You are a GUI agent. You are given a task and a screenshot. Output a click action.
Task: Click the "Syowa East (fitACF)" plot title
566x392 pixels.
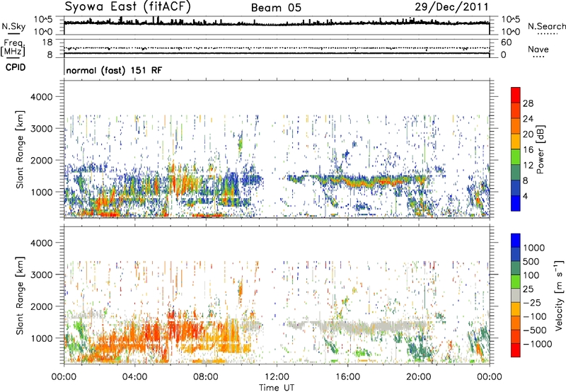click(127, 7)
